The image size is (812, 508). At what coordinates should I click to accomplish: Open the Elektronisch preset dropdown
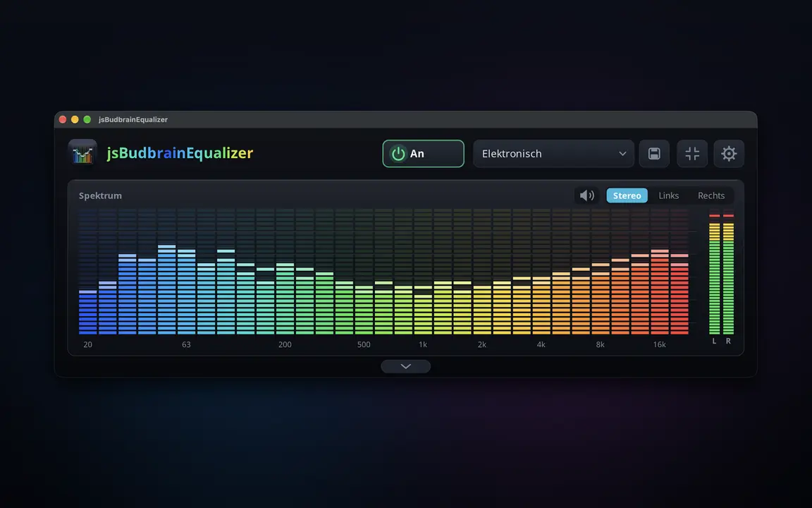point(553,153)
